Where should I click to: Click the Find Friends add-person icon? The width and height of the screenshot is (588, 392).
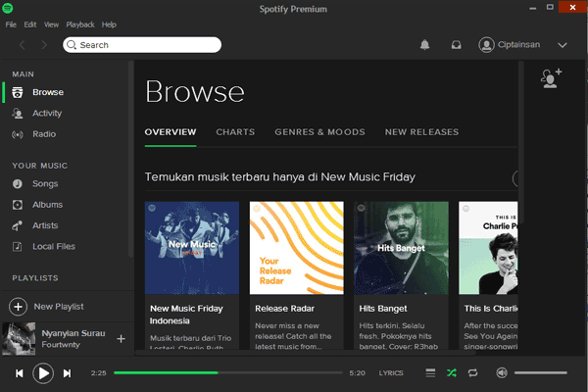(x=551, y=78)
